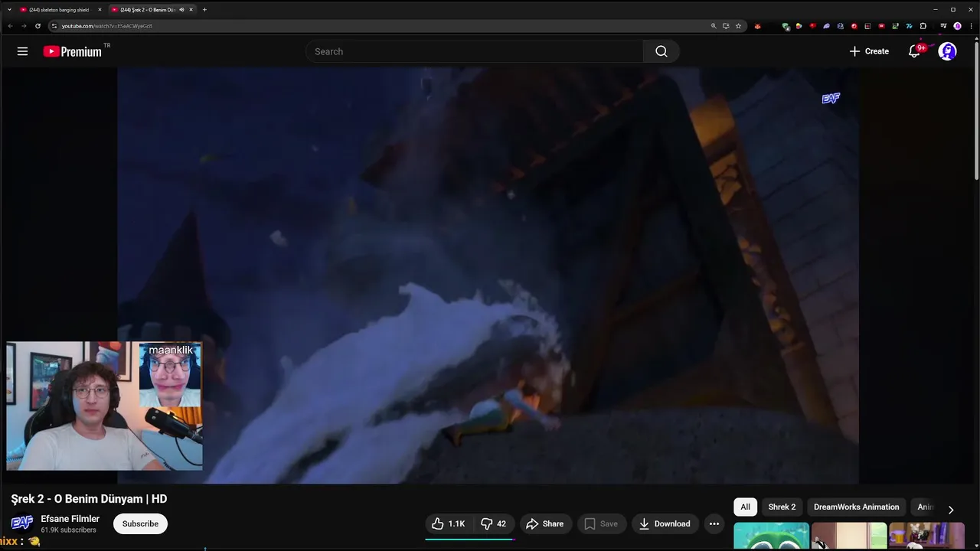Open Chrome three-dot menu

(x=971, y=26)
